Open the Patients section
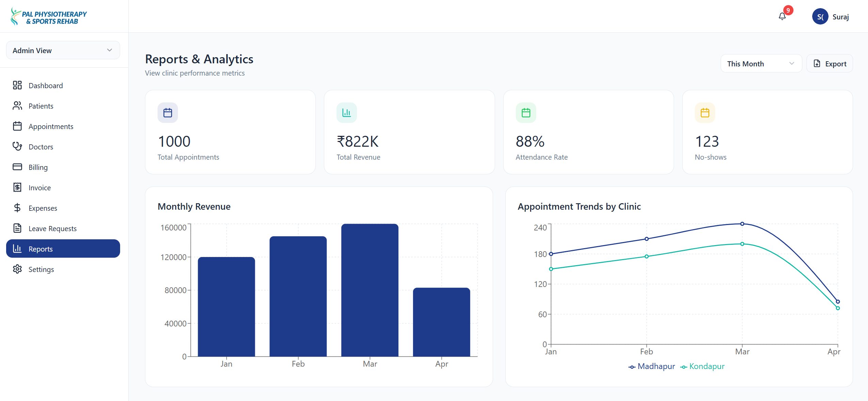Viewport: 868px width, 401px height. (63, 106)
